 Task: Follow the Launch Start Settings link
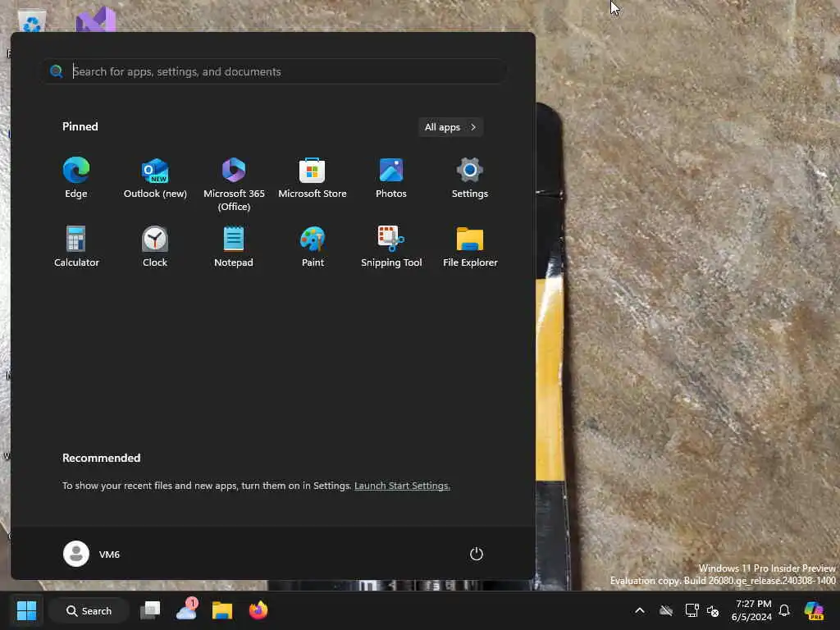pyautogui.click(x=402, y=486)
